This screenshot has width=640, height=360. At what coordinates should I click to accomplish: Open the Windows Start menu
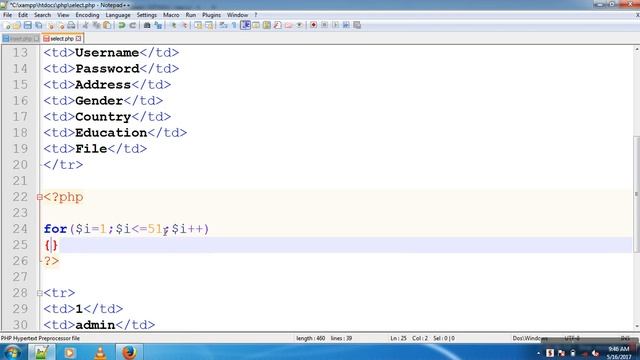coord(12,352)
